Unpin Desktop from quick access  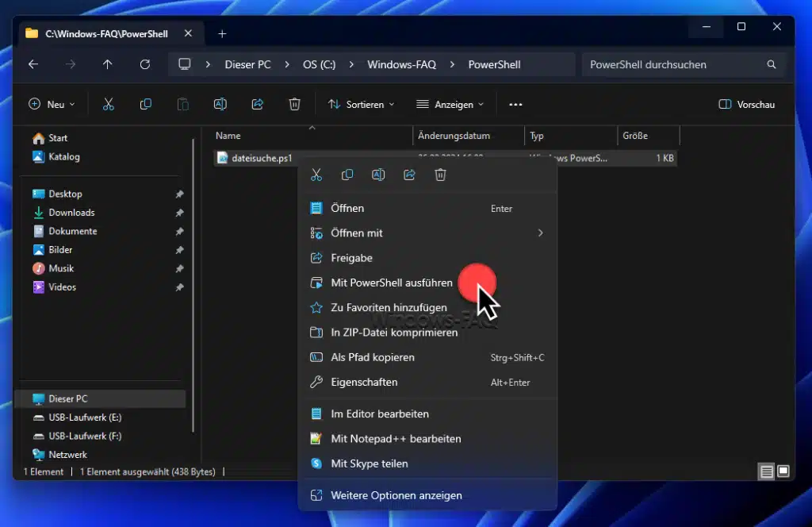click(x=179, y=194)
